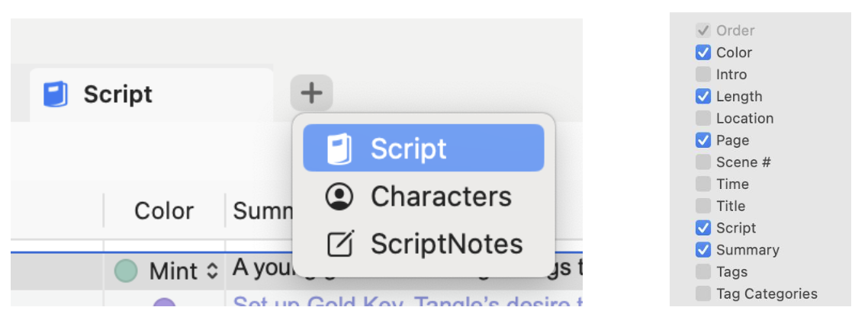The image size is (868, 320).
Task: Open the Mint color dropdown
Action: point(213,270)
